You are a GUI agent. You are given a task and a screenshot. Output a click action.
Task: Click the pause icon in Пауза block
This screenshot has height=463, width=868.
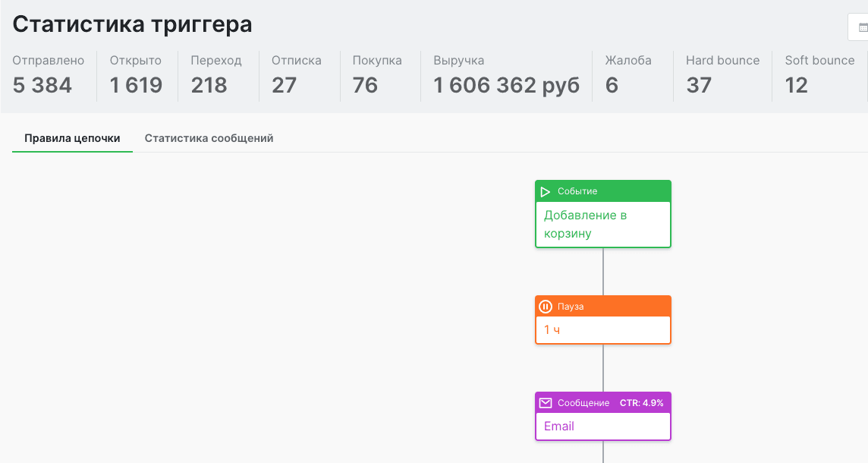click(x=546, y=307)
